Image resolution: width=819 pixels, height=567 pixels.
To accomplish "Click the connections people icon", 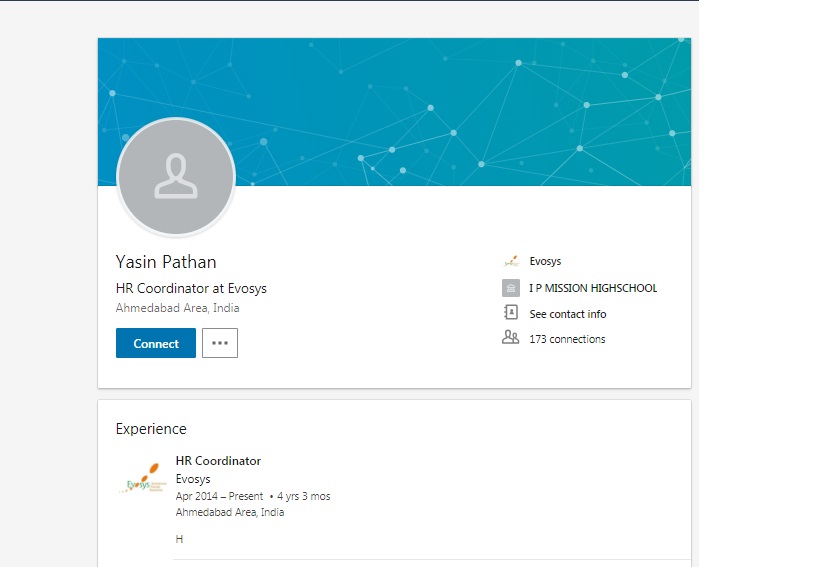I will [511, 338].
